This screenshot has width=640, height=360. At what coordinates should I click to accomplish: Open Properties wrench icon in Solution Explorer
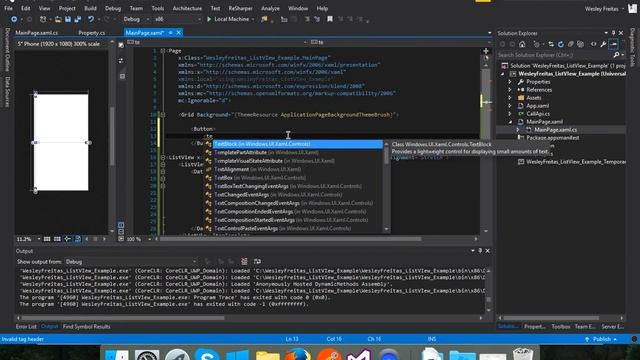603,44
